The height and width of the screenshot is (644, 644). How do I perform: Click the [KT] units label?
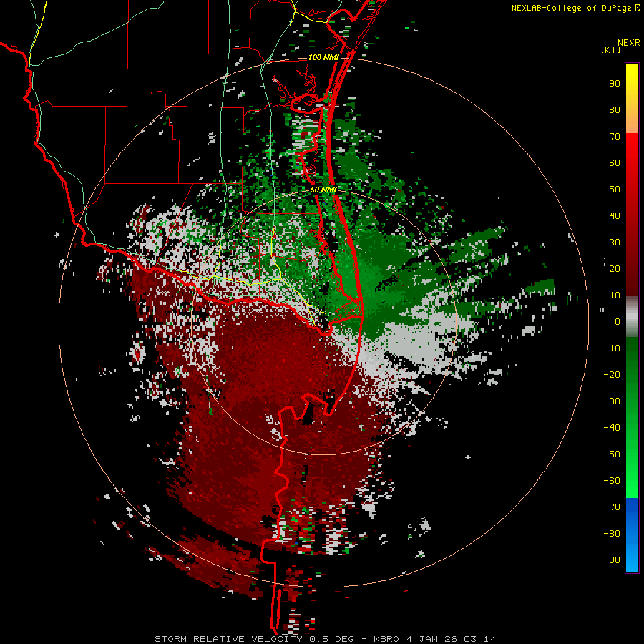611,49
